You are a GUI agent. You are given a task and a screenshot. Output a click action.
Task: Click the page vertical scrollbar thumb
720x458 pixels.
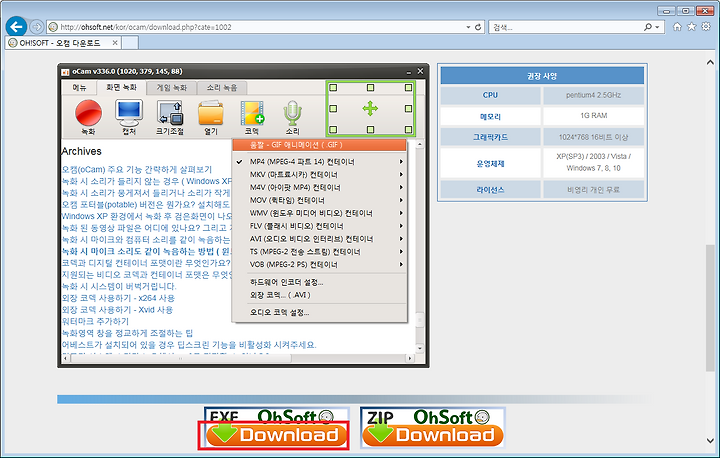(710, 308)
